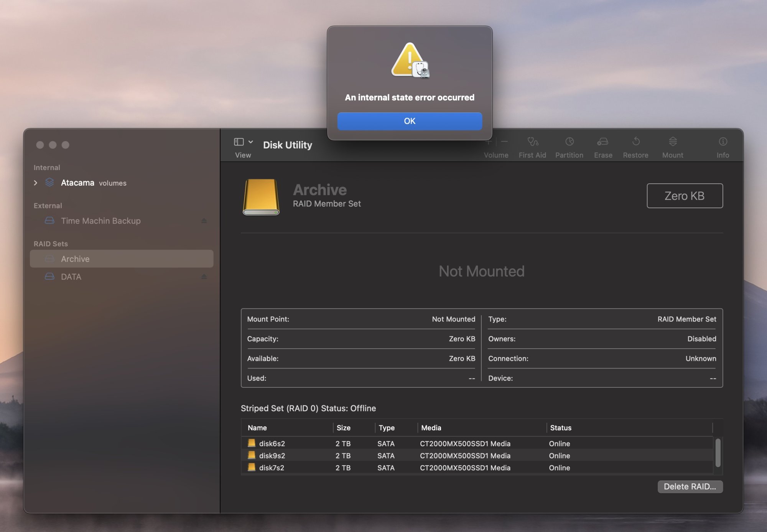Click the warning icon in the error dialog

pos(410,61)
